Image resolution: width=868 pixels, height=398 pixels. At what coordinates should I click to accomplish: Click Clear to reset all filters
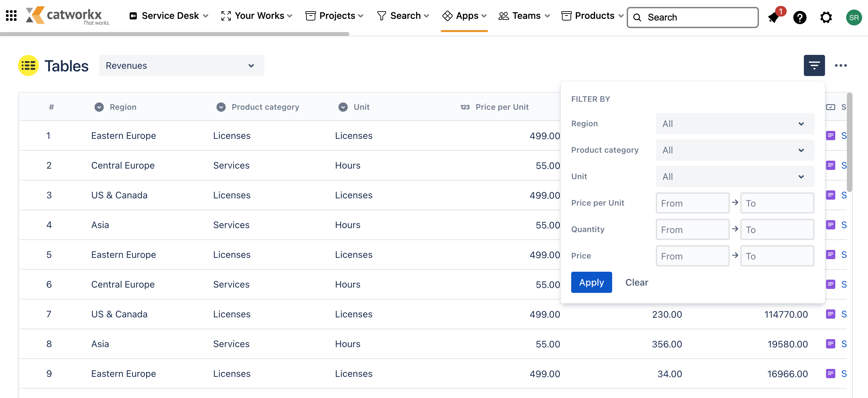tap(637, 282)
